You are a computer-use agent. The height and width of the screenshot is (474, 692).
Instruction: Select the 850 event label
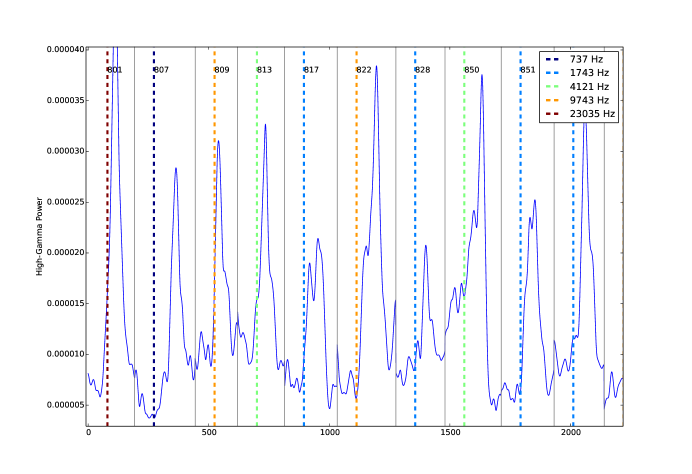pyautogui.click(x=472, y=70)
